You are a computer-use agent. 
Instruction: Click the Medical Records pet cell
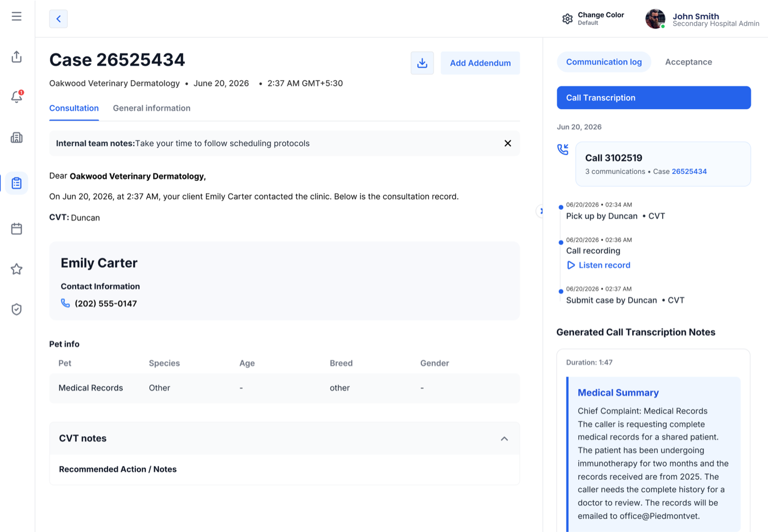90,388
